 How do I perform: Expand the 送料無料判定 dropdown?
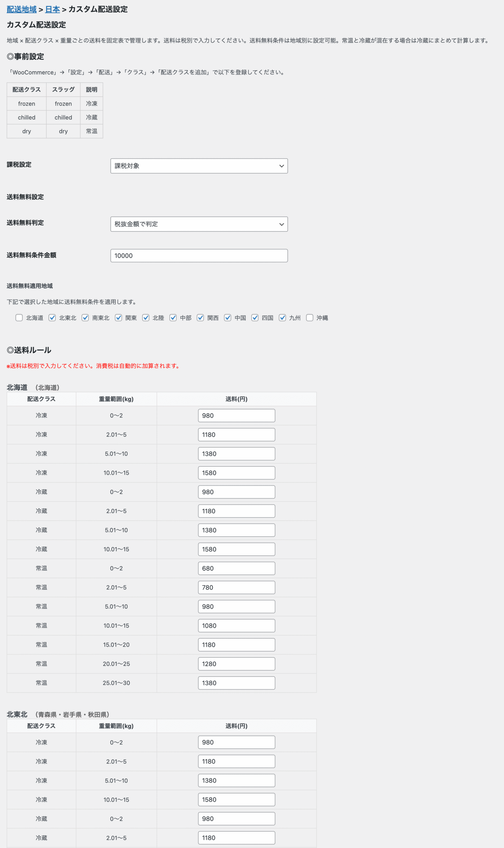(x=199, y=224)
